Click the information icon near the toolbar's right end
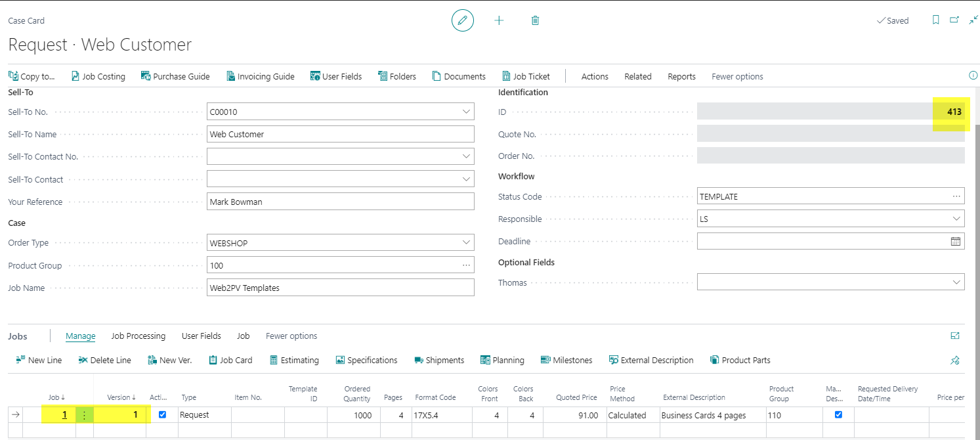Screen dimensions: 980x440 point(973,75)
